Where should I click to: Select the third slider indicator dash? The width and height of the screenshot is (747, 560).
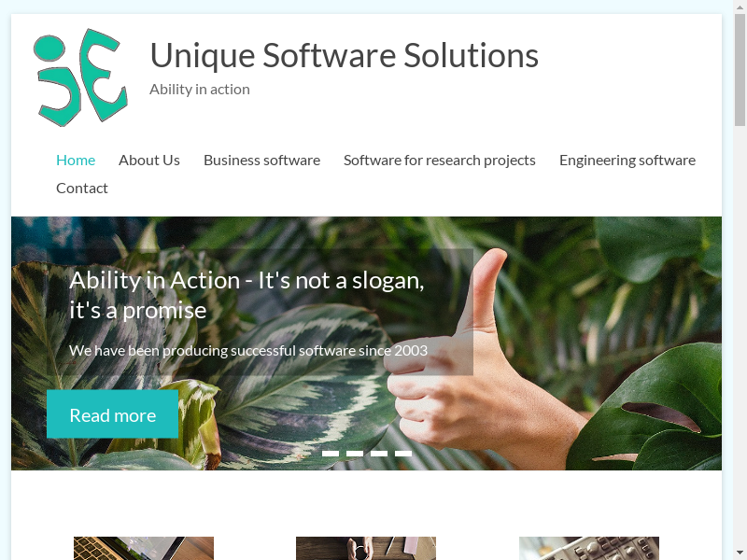[x=379, y=454]
